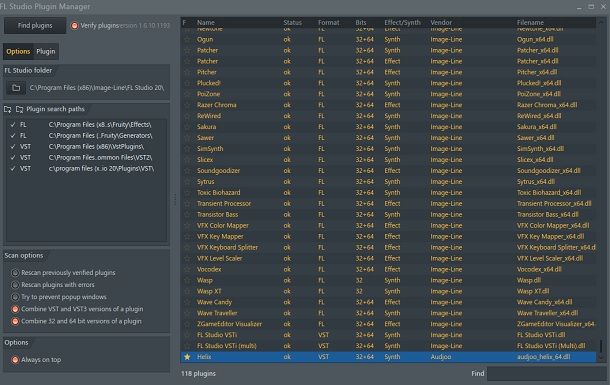Favorite the Soundgoodizer plugin star
Viewport: 610px width, 385px height.
[x=188, y=171]
